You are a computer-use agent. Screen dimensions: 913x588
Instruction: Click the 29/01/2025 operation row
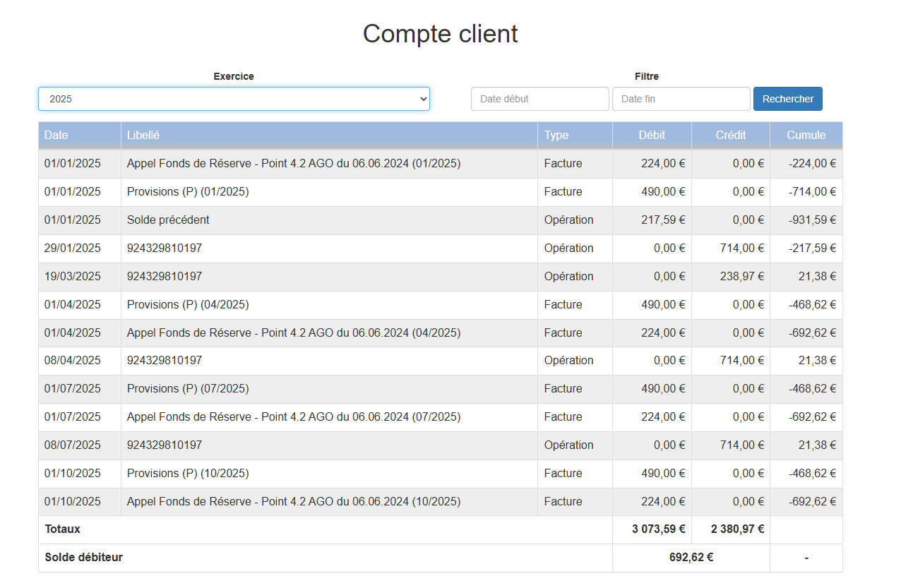click(165, 248)
